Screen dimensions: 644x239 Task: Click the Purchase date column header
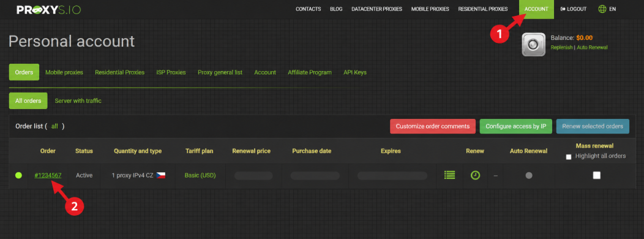(312, 151)
